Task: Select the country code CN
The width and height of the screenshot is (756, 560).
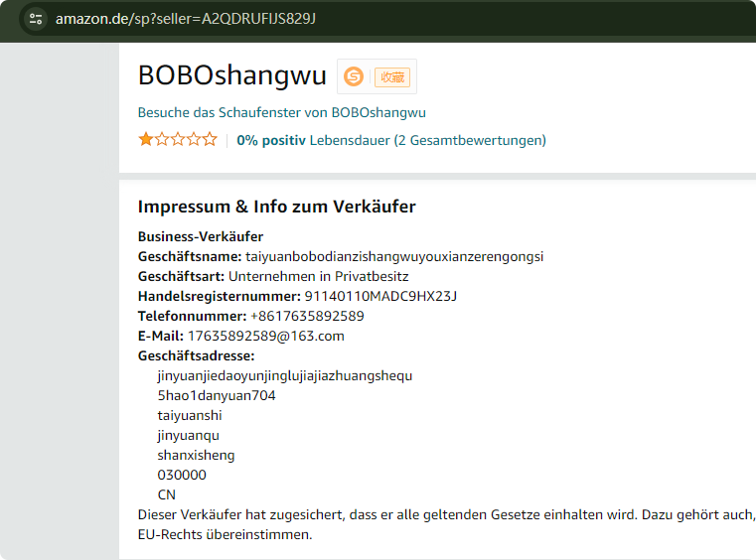Action: [x=166, y=494]
